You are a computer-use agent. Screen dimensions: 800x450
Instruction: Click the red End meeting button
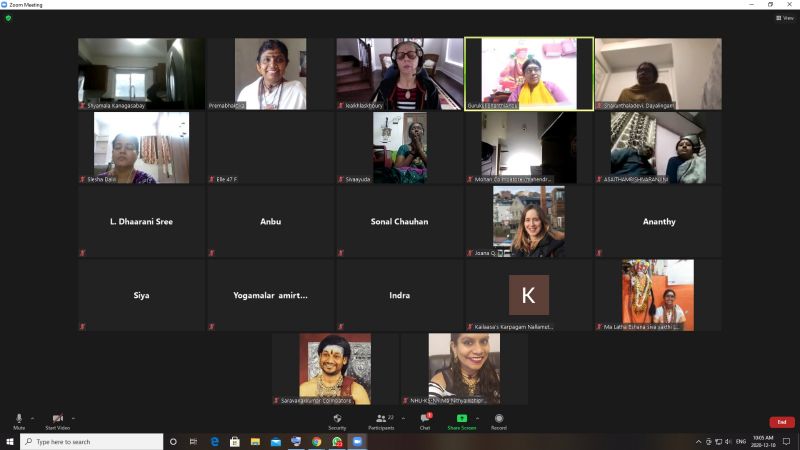(782, 422)
